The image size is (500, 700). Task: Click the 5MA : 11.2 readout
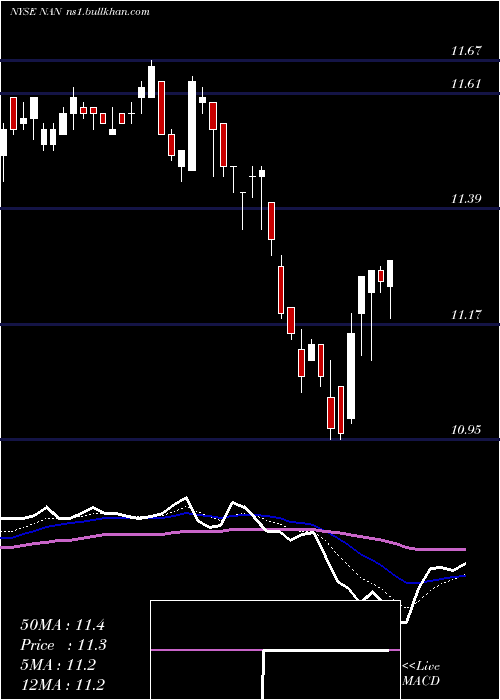coord(58,665)
